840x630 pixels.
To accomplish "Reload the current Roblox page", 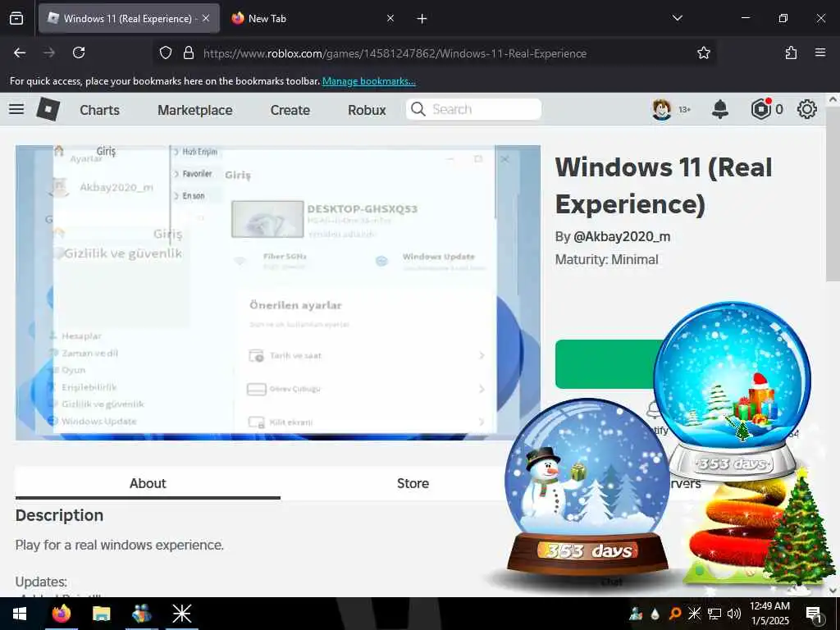I will pyautogui.click(x=79, y=52).
